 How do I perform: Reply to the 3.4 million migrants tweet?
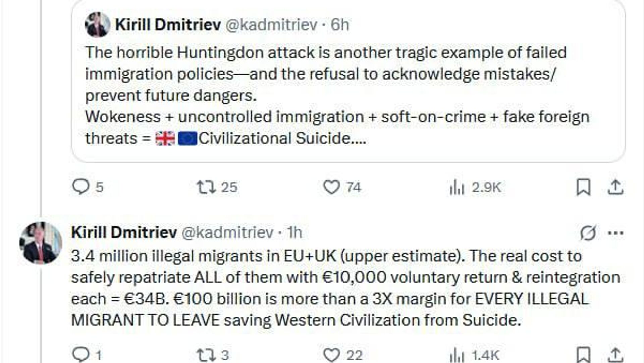coord(81,355)
